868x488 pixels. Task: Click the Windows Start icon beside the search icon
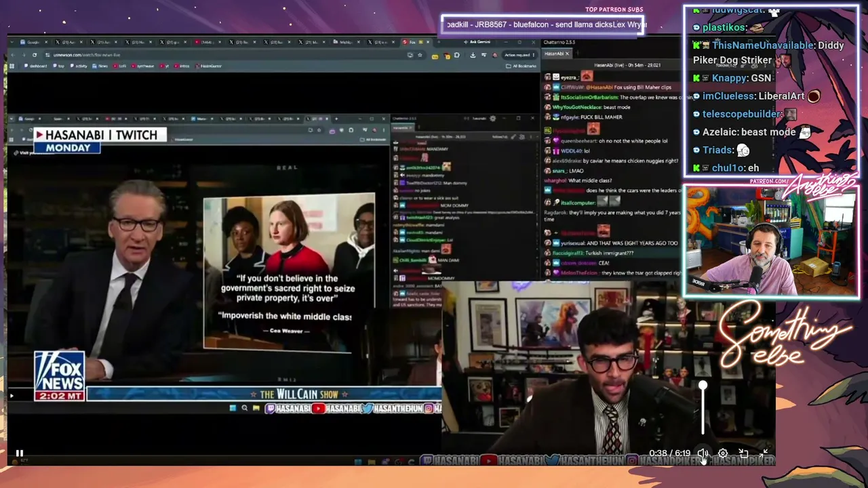[233, 408]
